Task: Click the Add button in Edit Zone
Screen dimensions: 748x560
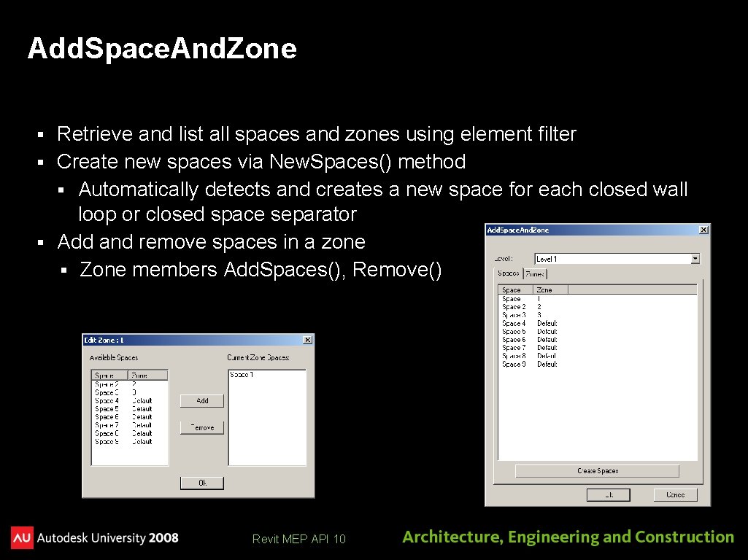Action: coord(202,401)
